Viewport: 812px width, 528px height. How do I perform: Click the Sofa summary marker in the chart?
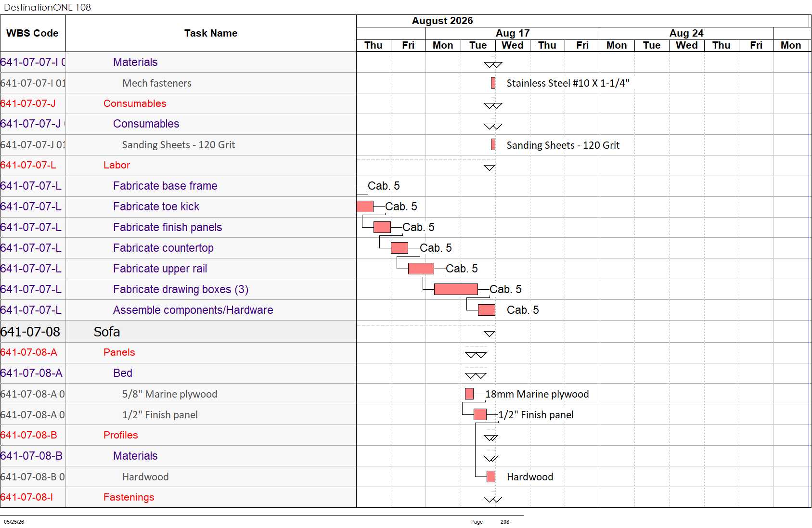tap(490, 334)
